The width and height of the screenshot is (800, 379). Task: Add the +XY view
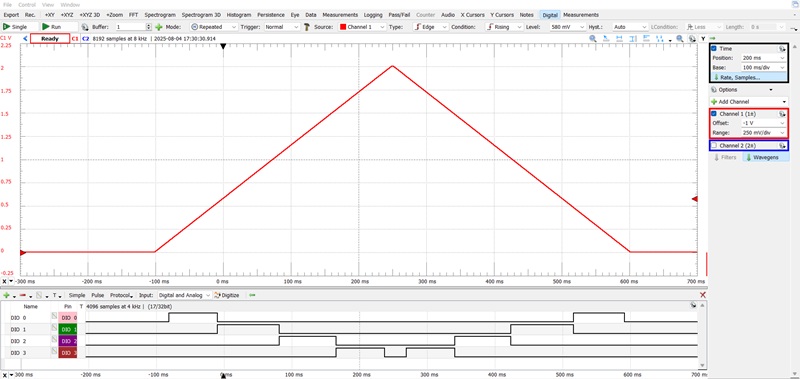(x=49, y=15)
